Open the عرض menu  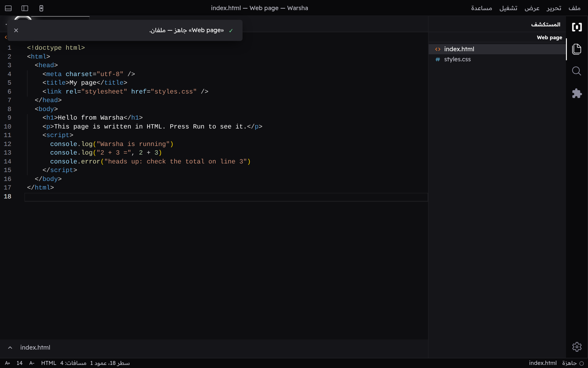coord(532,8)
